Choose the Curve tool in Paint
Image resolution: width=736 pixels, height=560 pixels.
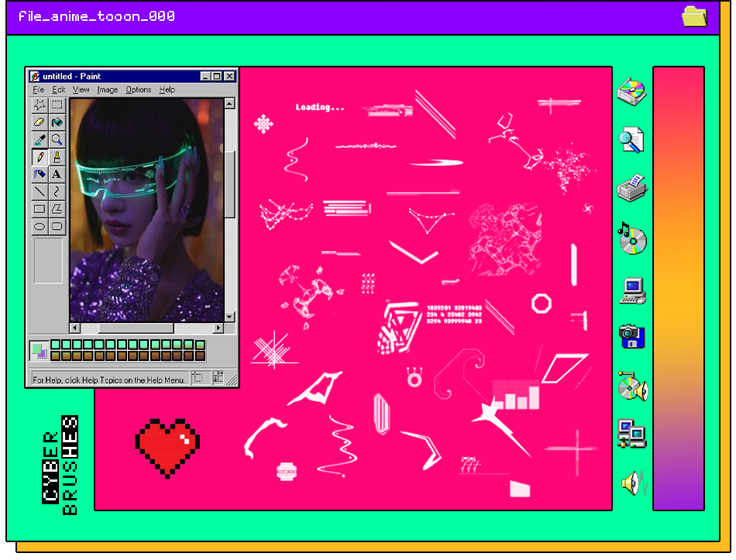tap(57, 192)
